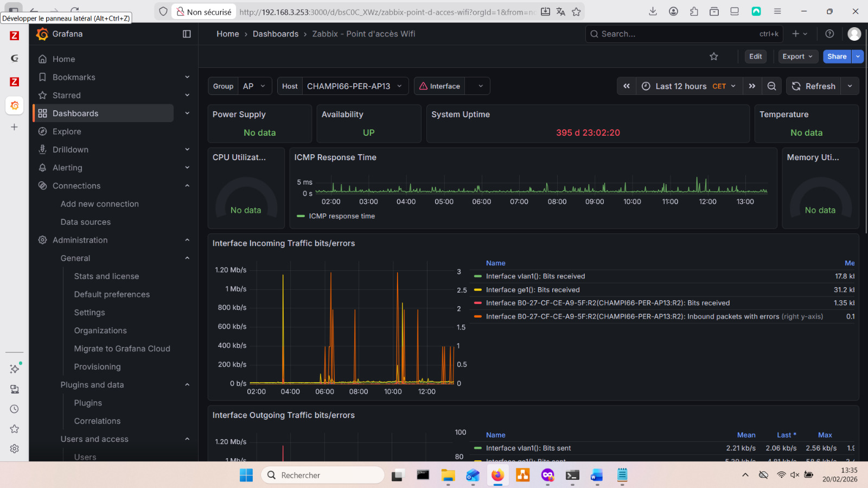Open Default preferences under General
The width and height of the screenshot is (868, 488).
pyautogui.click(x=112, y=294)
